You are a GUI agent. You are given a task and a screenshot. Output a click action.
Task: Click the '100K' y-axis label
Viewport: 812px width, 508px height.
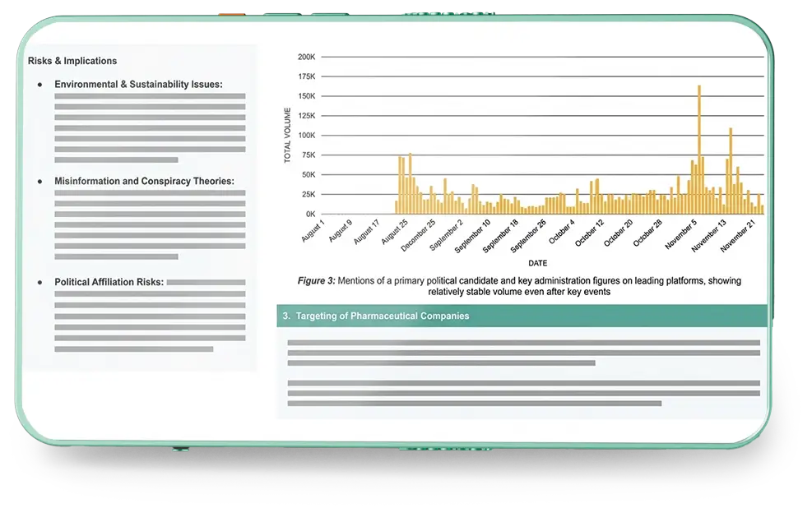306,136
